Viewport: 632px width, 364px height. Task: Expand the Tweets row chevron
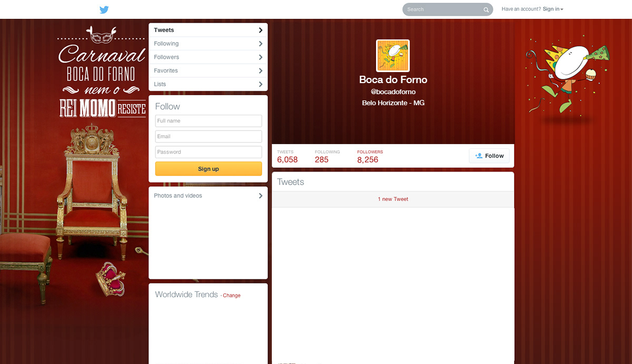[x=261, y=30]
